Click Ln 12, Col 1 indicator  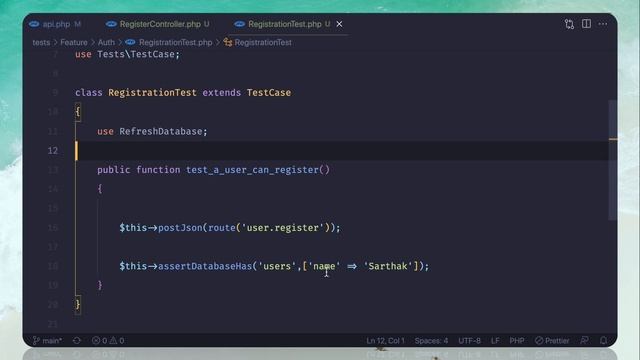pyautogui.click(x=385, y=340)
